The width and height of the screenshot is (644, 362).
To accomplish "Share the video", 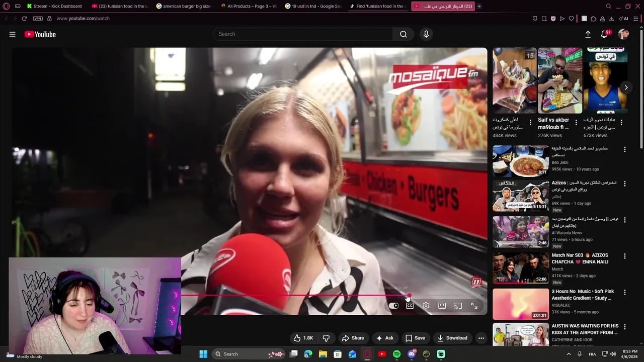I will coord(353,338).
